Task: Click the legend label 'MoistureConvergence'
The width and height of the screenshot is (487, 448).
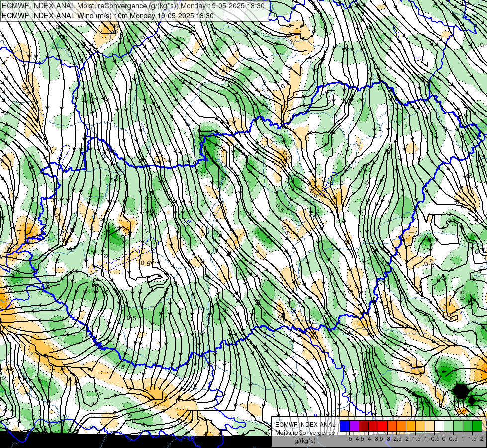Action: (x=305, y=433)
